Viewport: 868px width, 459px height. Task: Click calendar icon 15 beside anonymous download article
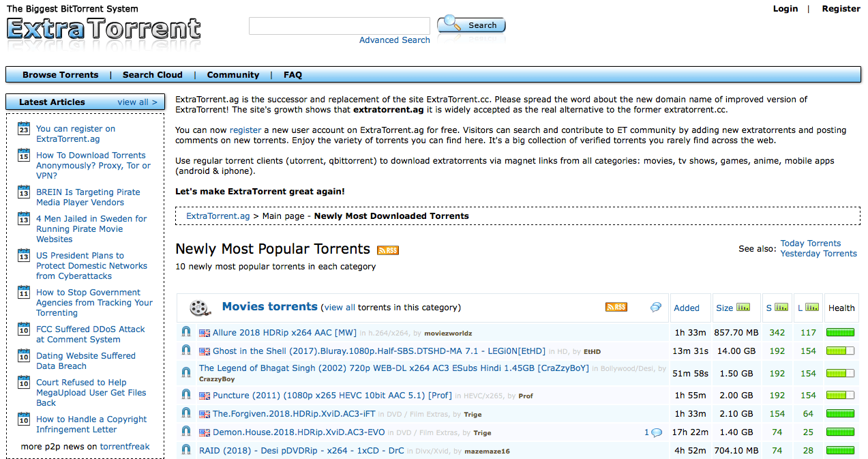[x=24, y=156]
